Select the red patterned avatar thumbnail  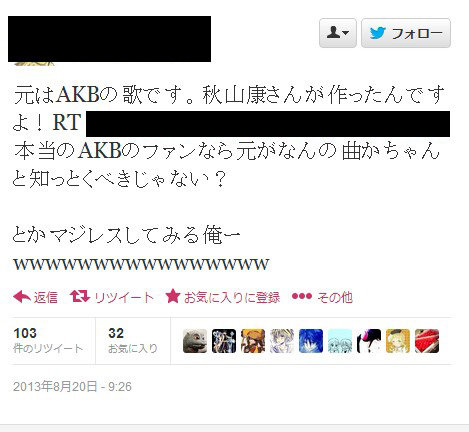pyautogui.click(x=427, y=341)
